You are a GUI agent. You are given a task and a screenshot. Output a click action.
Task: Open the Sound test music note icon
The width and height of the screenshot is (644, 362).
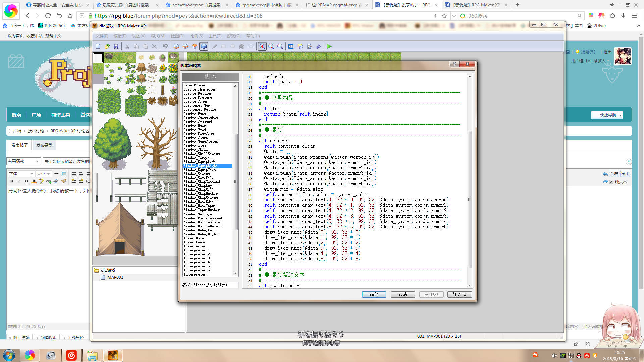tap(318, 46)
